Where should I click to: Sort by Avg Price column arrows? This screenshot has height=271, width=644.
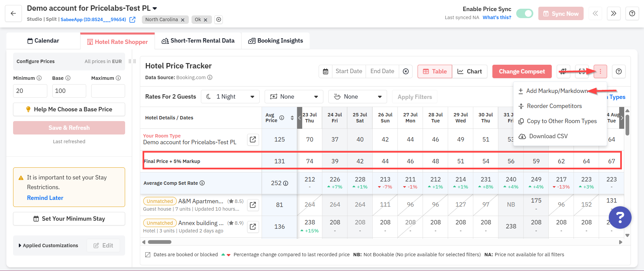point(292,118)
